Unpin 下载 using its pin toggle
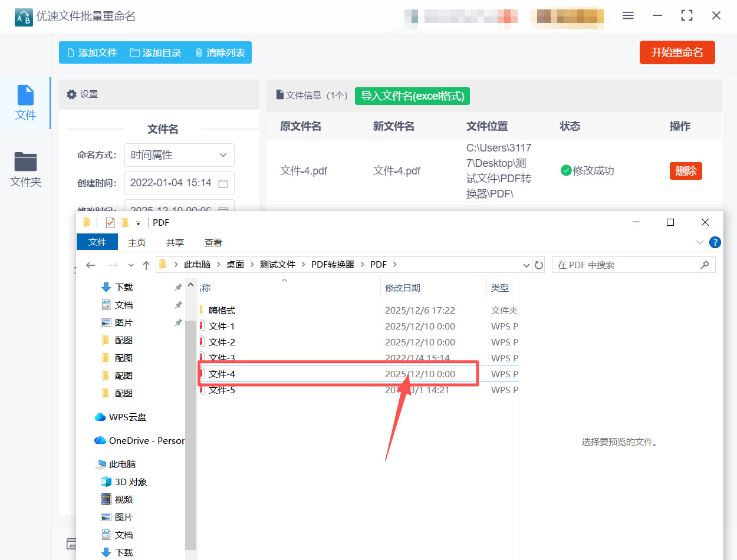Screen dimensions: 737x560 [x=177, y=287]
